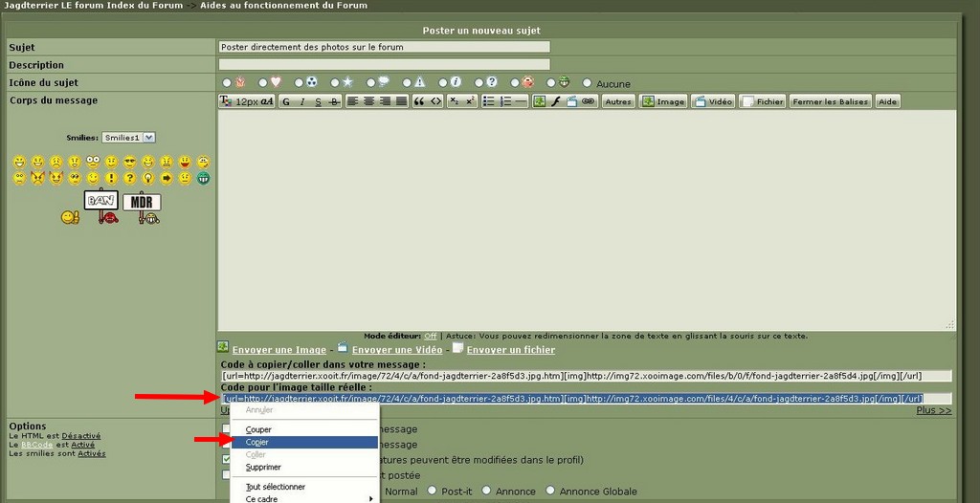Insert sunglasses cool smiley
Viewport: 980px width, 503px height.
(x=129, y=162)
